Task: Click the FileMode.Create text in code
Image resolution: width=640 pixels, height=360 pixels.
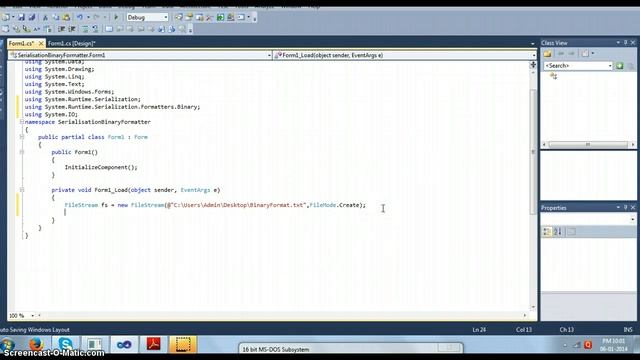Action: (335, 205)
